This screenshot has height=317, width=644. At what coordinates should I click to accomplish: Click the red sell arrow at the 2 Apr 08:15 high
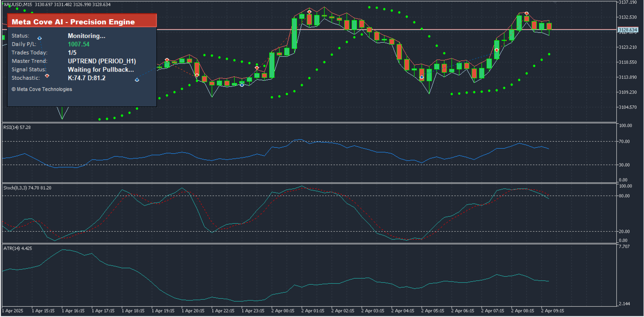(527, 14)
